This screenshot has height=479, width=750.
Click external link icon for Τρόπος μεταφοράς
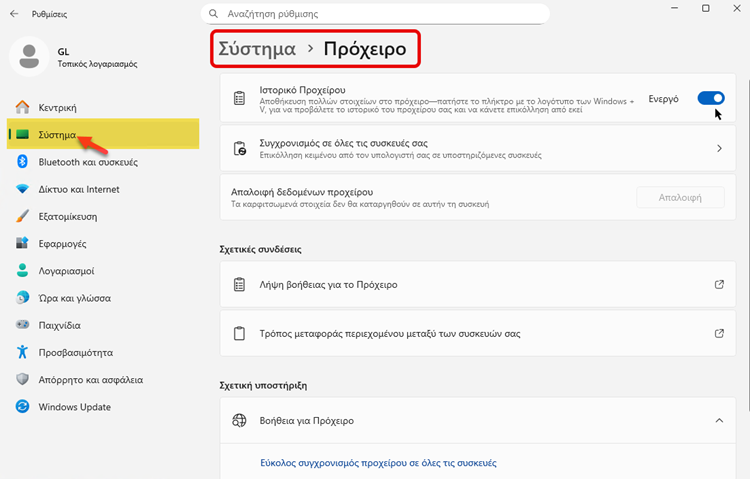(719, 333)
